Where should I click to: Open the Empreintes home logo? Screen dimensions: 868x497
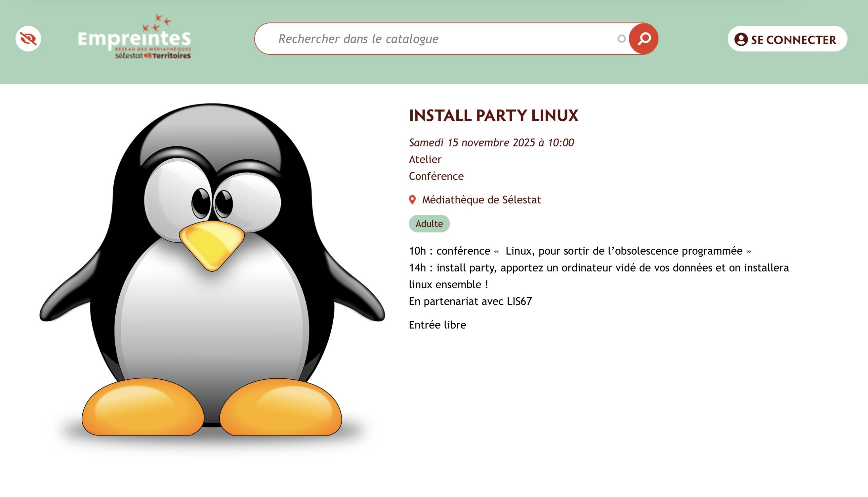click(134, 39)
